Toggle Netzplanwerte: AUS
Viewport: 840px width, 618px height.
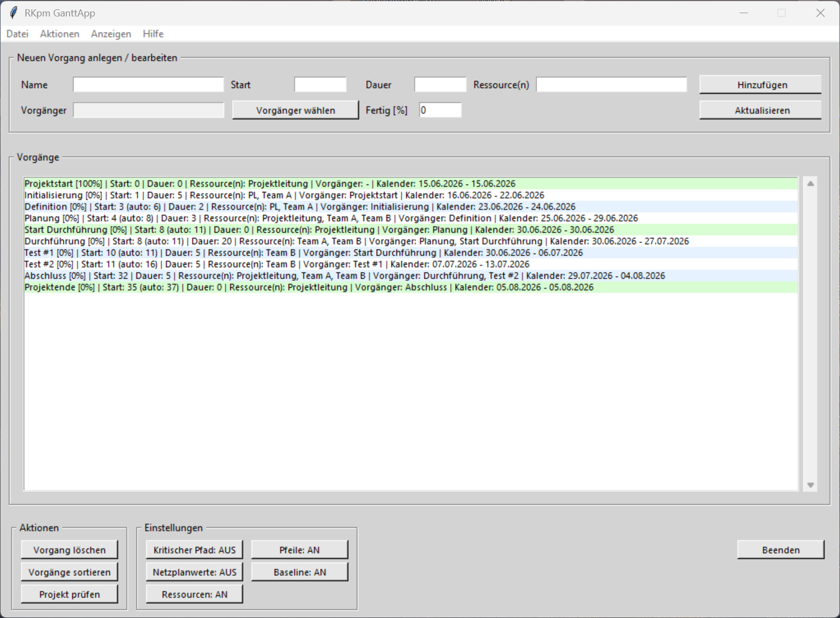pyautogui.click(x=195, y=572)
